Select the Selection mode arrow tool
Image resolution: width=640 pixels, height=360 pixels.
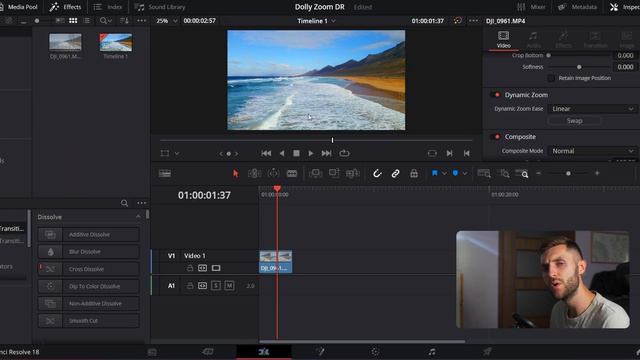point(236,173)
